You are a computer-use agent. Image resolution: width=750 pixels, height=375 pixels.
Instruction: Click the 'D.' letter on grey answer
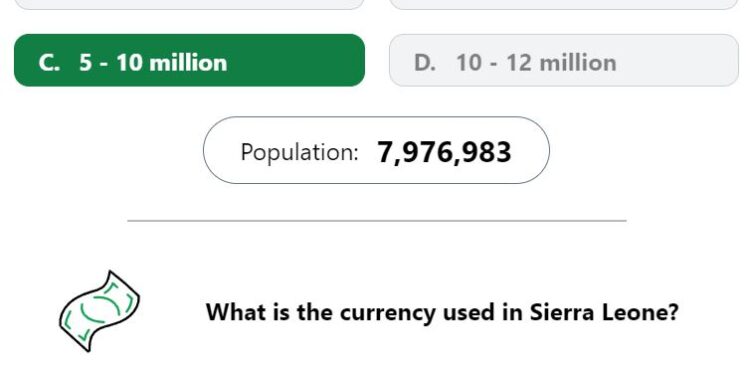(x=425, y=63)
